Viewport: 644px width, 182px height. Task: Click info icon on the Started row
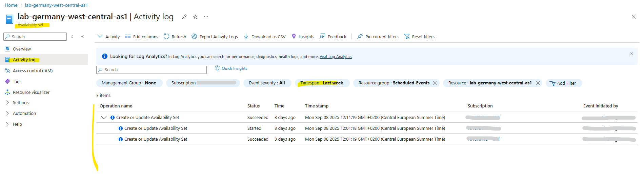[121, 128]
